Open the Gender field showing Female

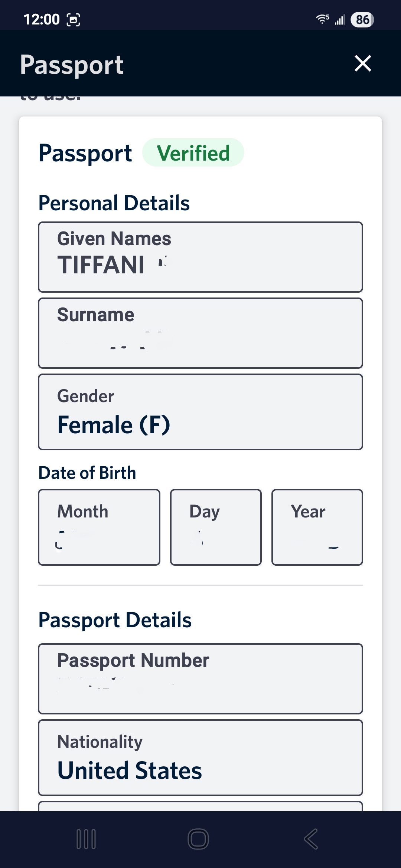click(200, 412)
